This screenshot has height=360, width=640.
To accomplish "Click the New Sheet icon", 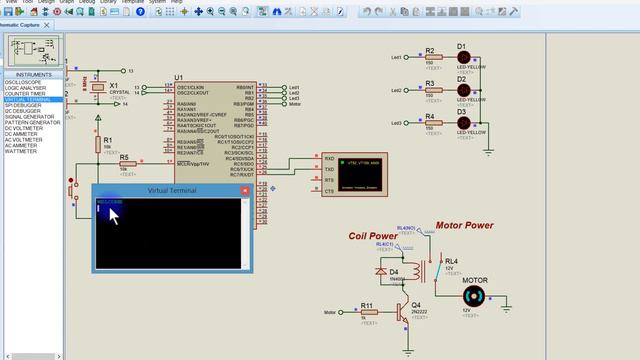I will 303,12.
